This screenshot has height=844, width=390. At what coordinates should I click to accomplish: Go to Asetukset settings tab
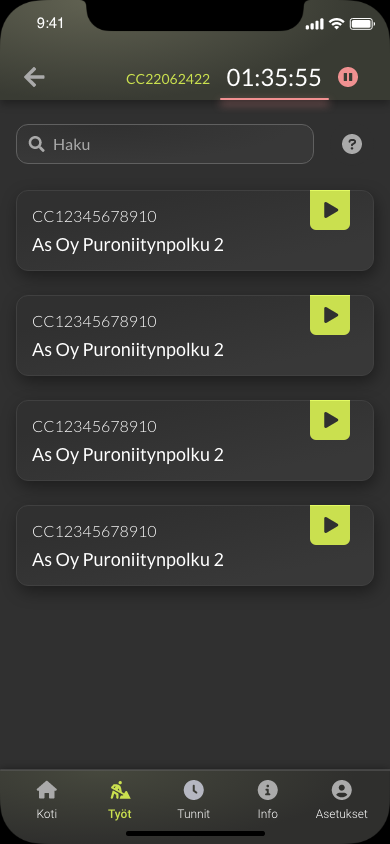(341, 799)
